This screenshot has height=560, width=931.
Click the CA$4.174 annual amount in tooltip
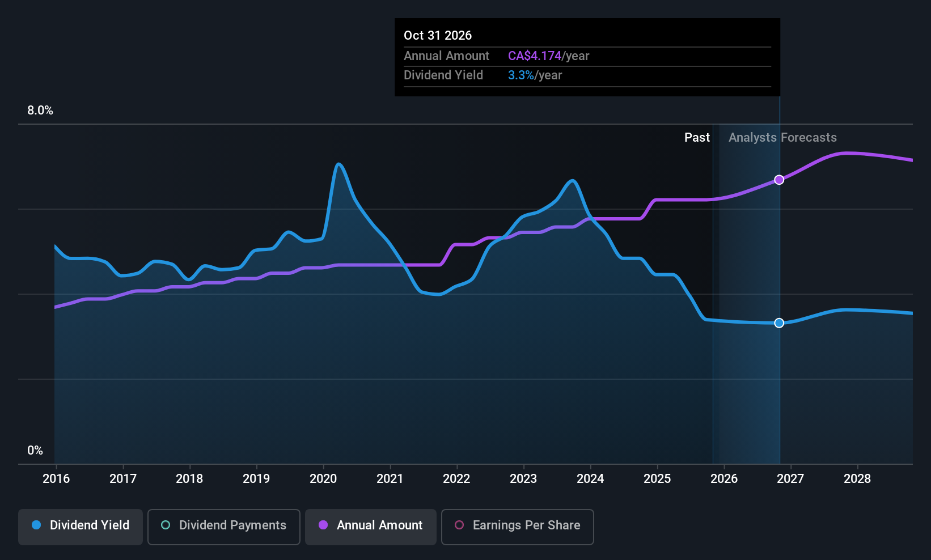[535, 56]
